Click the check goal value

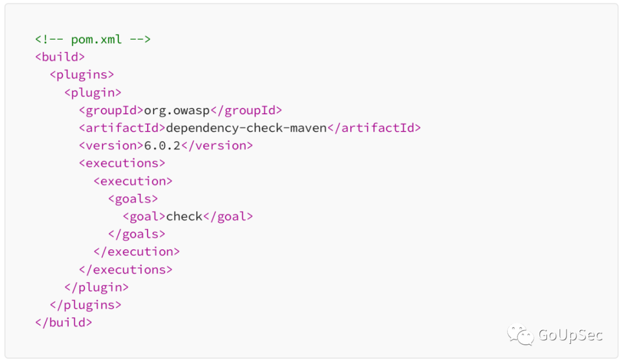click(185, 216)
